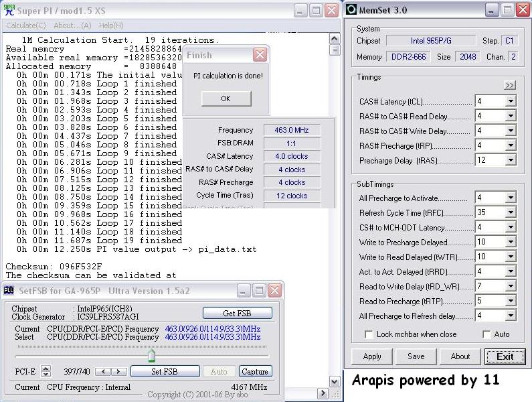Viewport: 532px width, 402px height.
Task: Click Super PI scrollbar down arrow
Action: tap(334, 382)
